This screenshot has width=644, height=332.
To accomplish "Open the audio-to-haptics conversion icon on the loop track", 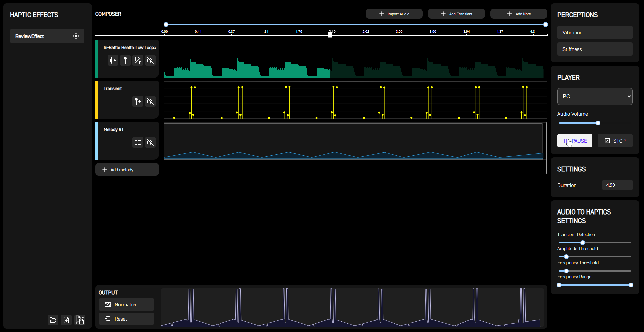I will point(138,60).
